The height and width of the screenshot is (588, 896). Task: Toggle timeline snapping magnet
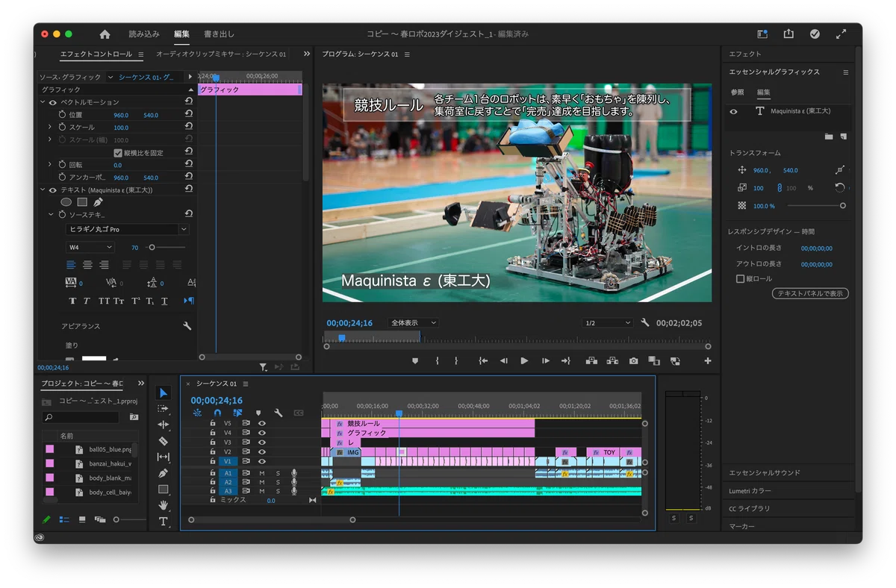(x=217, y=413)
